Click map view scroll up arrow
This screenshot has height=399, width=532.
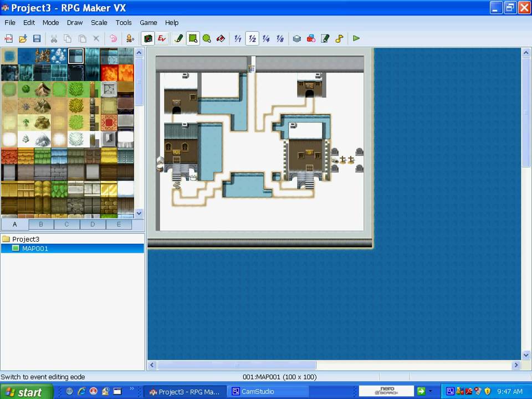tap(526, 53)
